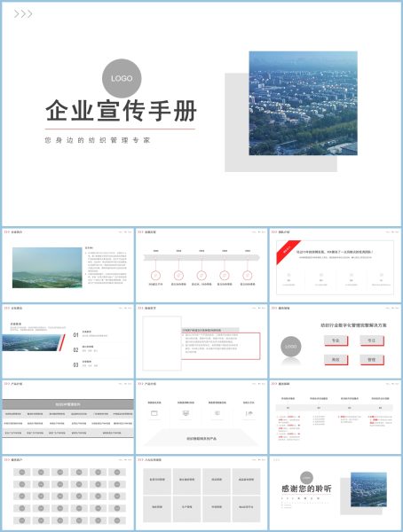Open the eight gray tiles application slide
The image size is (403, 532).
pyautogui.click(x=201, y=493)
